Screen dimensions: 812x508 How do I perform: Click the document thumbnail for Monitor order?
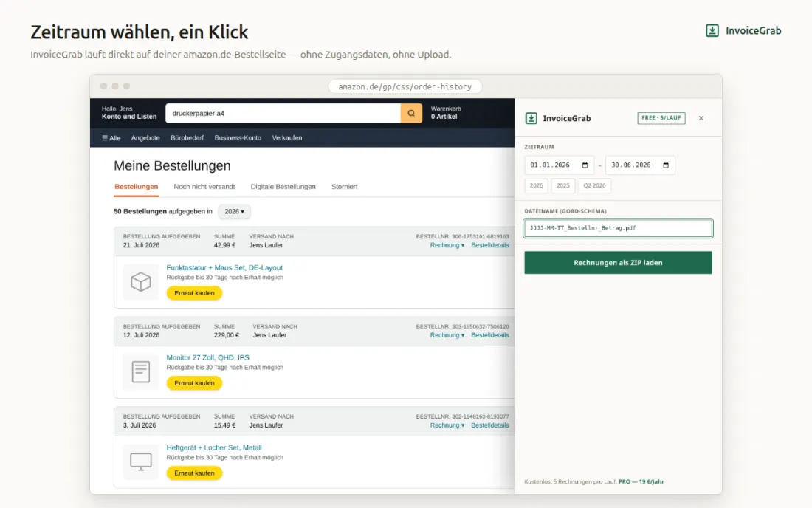coord(140,372)
